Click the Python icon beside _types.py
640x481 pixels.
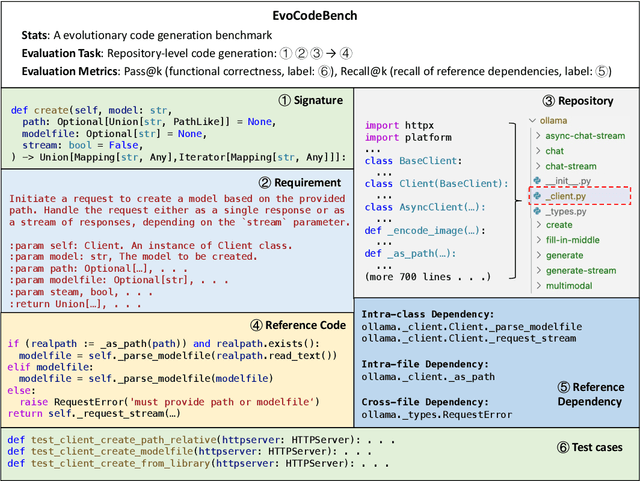pyautogui.click(x=538, y=214)
